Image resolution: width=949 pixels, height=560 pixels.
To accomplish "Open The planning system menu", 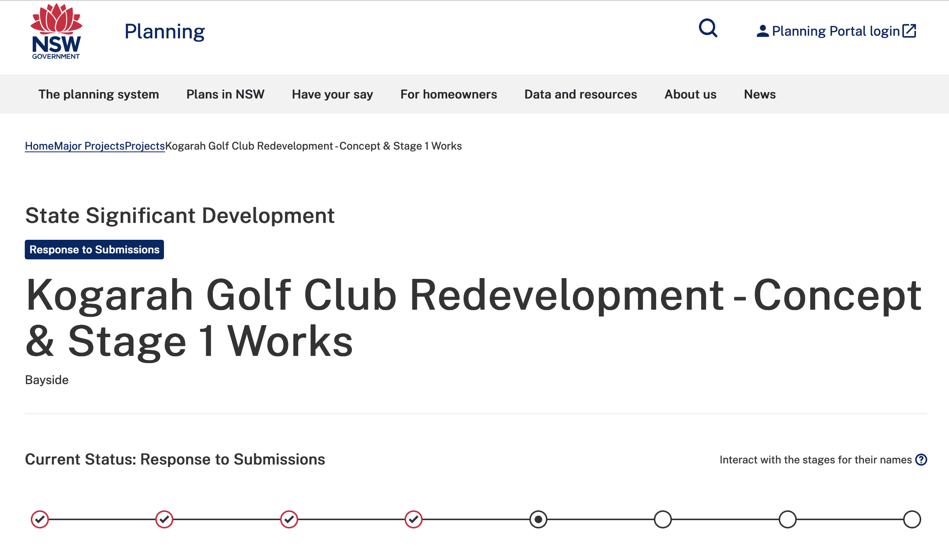I will (x=99, y=94).
